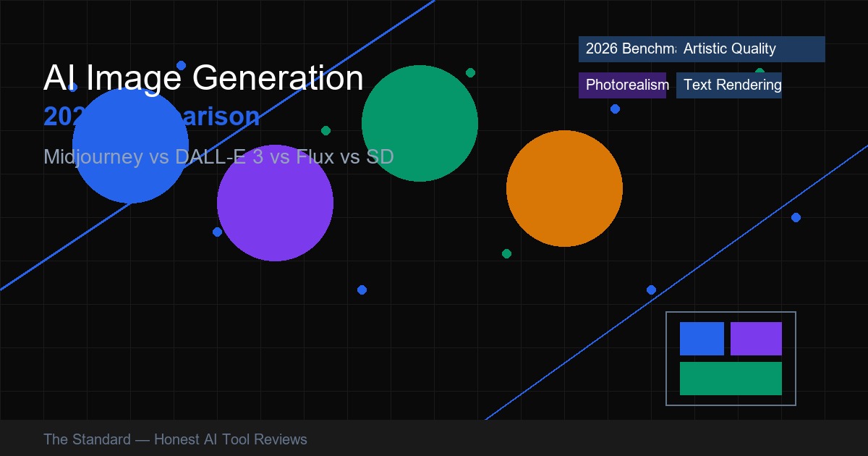Click 'The Standard — Honest AI Tool Reviews' footer

point(175,439)
